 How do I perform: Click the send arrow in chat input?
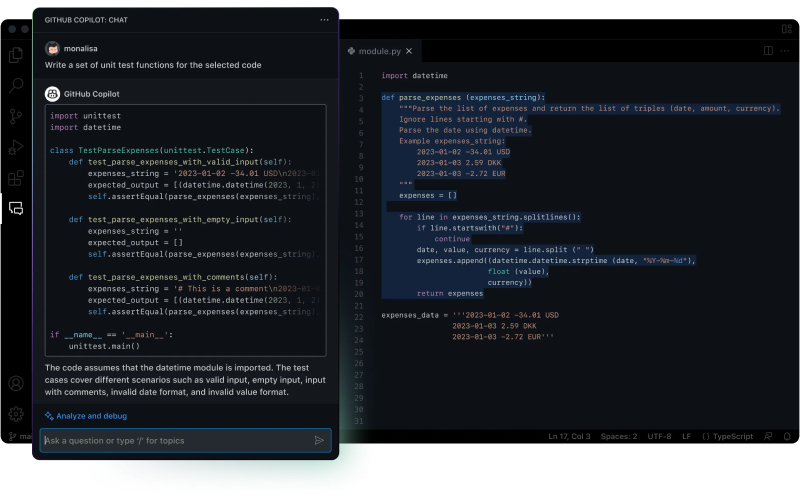(319, 440)
